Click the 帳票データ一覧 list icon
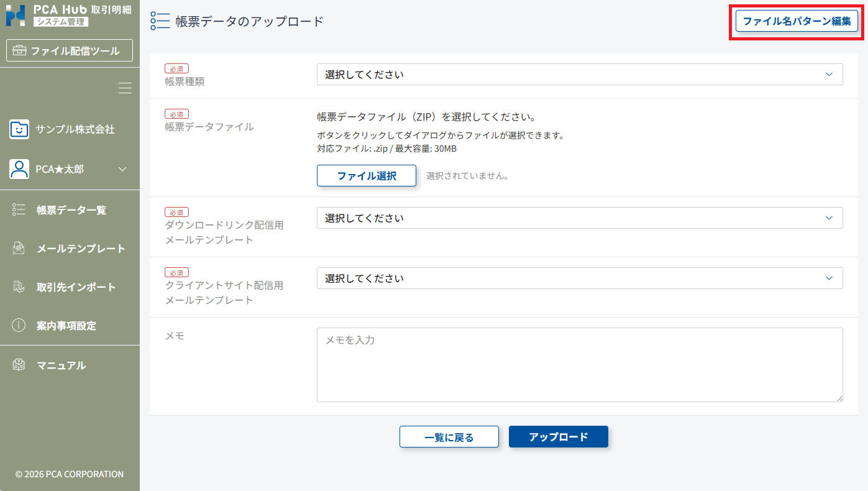The image size is (868, 491). 19,210
